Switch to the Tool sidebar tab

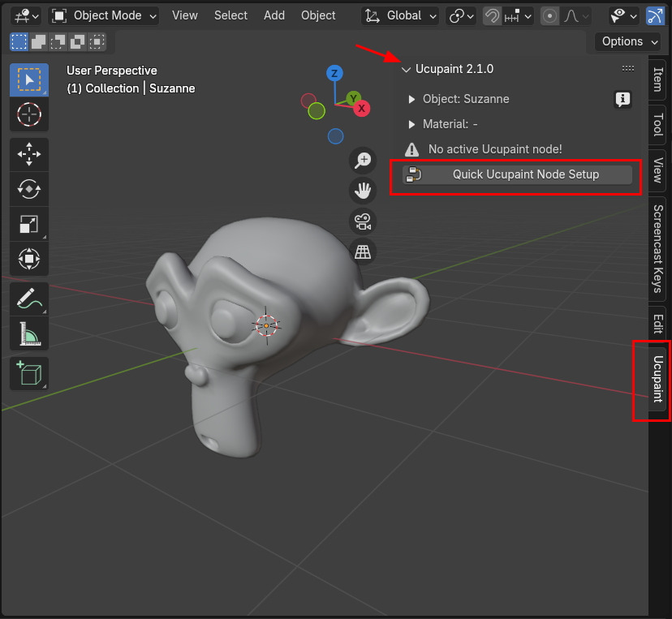pos(657,125)
